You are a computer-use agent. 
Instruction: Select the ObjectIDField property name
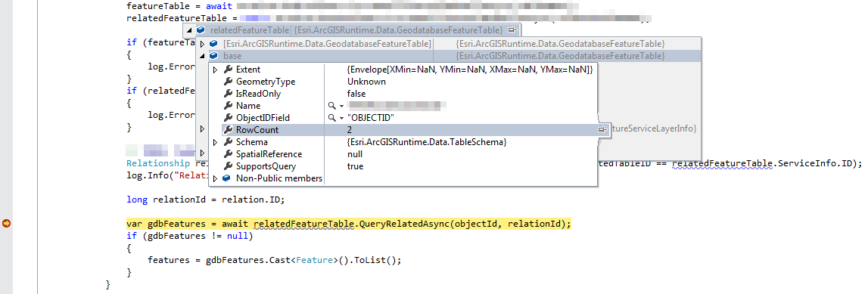(x=263, y=118)
